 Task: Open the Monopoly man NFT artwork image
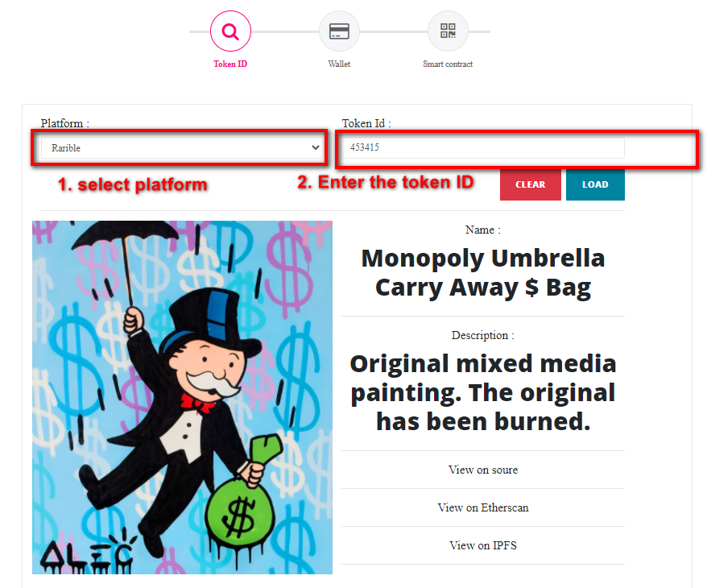pyautogui.click(x=182, y=397)
